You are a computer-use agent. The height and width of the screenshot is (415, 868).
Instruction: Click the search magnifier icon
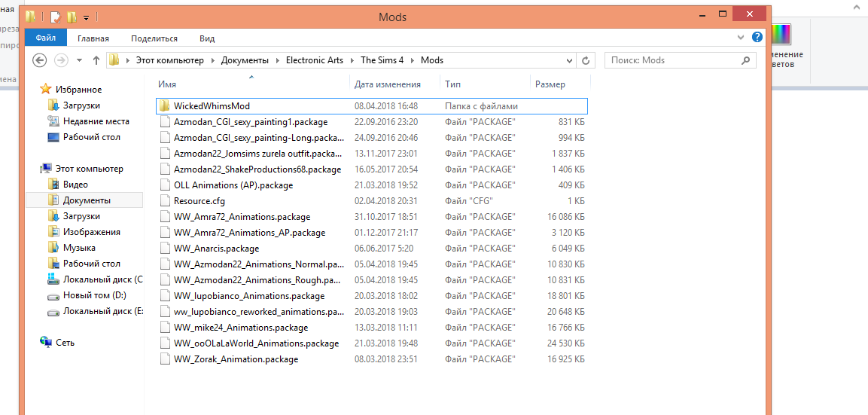pyautogui.click(x=745, y=60)
